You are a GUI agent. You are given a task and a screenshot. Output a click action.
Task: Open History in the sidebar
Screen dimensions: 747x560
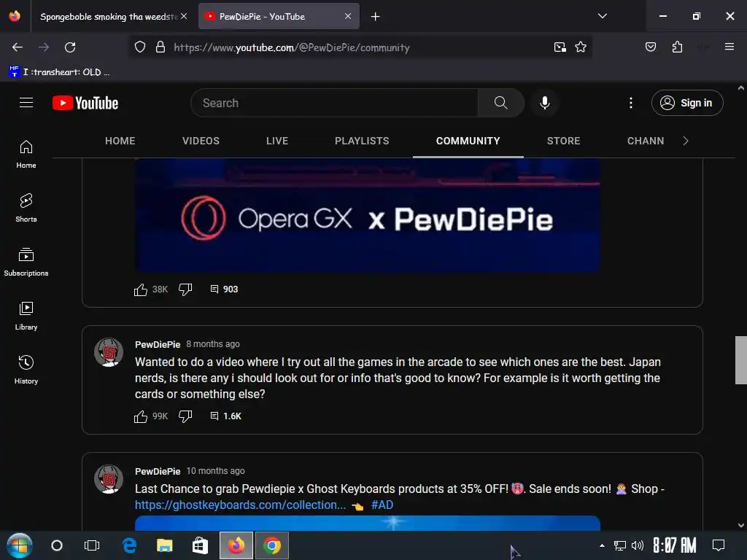[x=26, y=370]
